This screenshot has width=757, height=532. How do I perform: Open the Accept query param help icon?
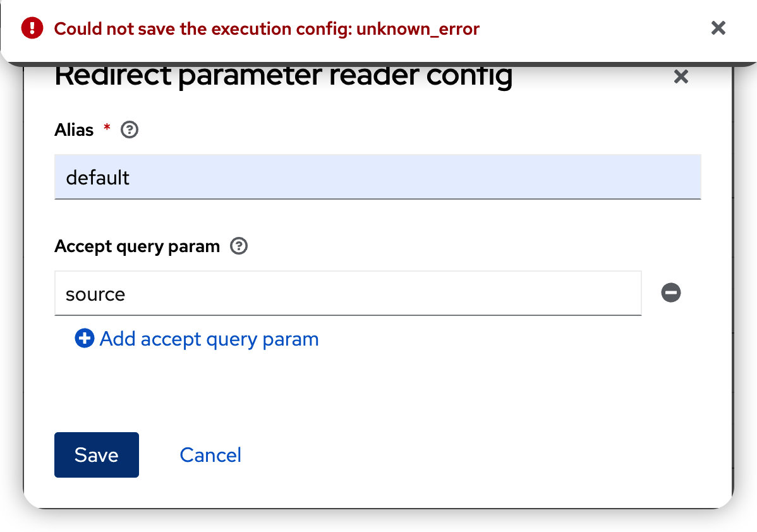tap(239, 246)
